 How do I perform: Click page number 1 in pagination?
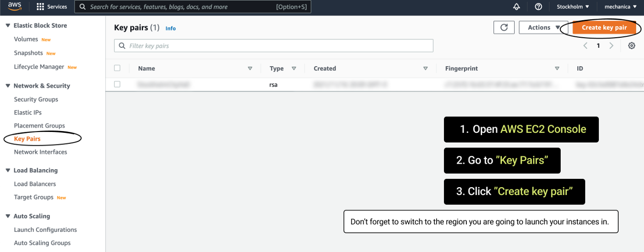click(x=598, y=46)
